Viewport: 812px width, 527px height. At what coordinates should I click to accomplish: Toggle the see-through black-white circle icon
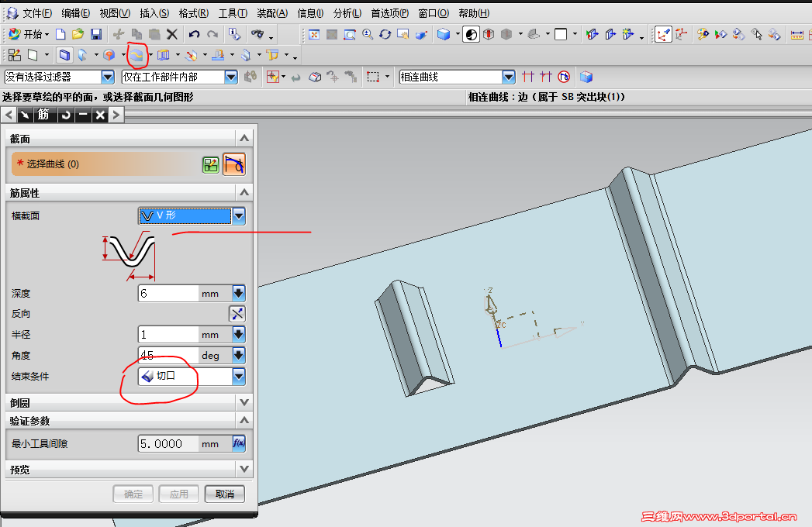(471, 34)
